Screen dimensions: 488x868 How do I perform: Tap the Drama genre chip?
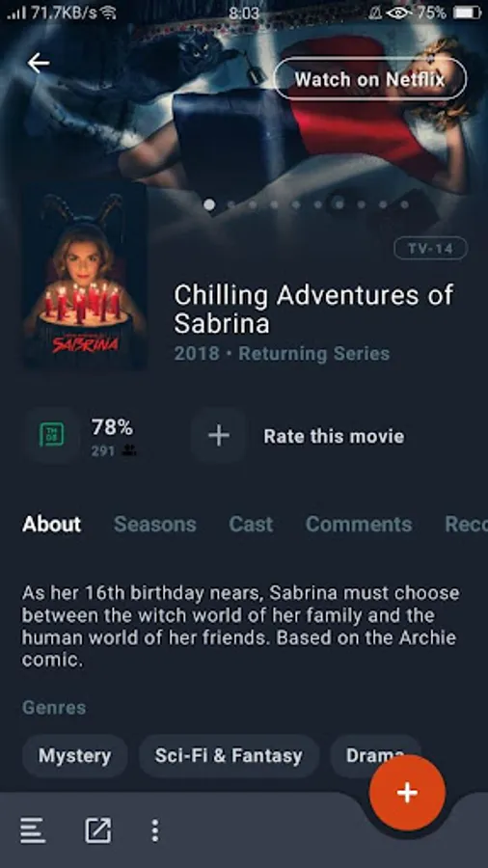pyautogui.click(x=375, y=755)
